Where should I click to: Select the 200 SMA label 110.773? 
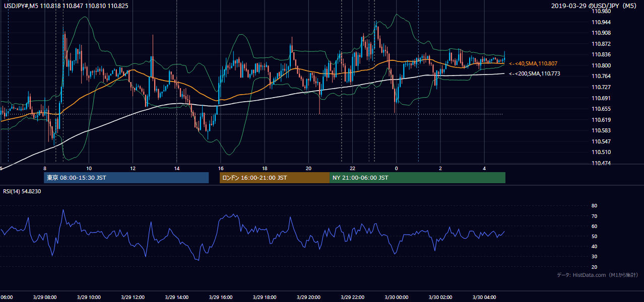tap(535, 73)
